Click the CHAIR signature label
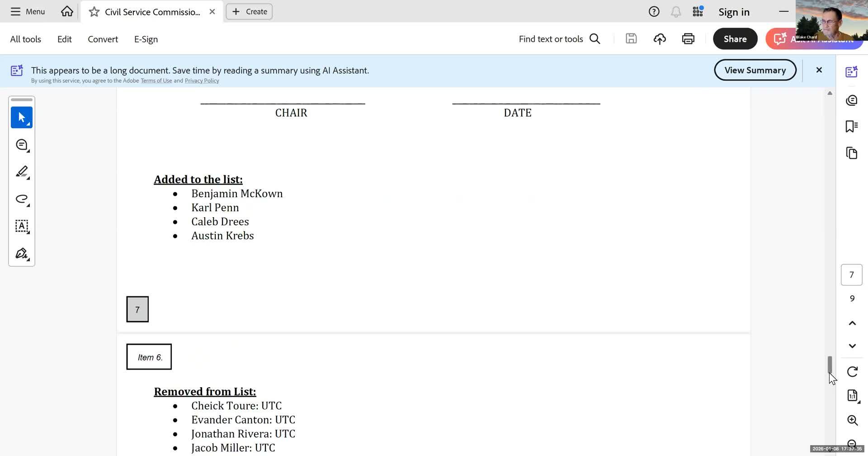The width and height of the screenshot is (868, 456). coord(291,113)
